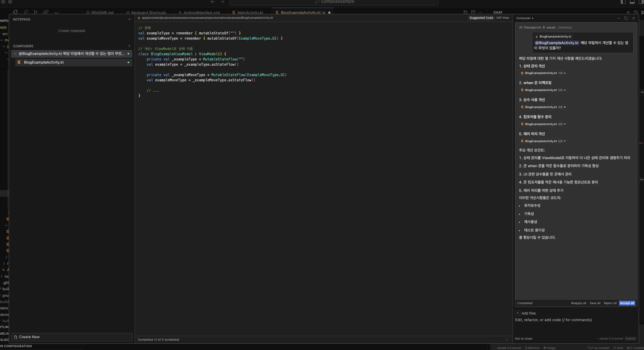The height and width of the screenshot is (350, 644).
Task: Toggle the primary sidebar layout icon in title bar
Action: click(x=623, y=2)
